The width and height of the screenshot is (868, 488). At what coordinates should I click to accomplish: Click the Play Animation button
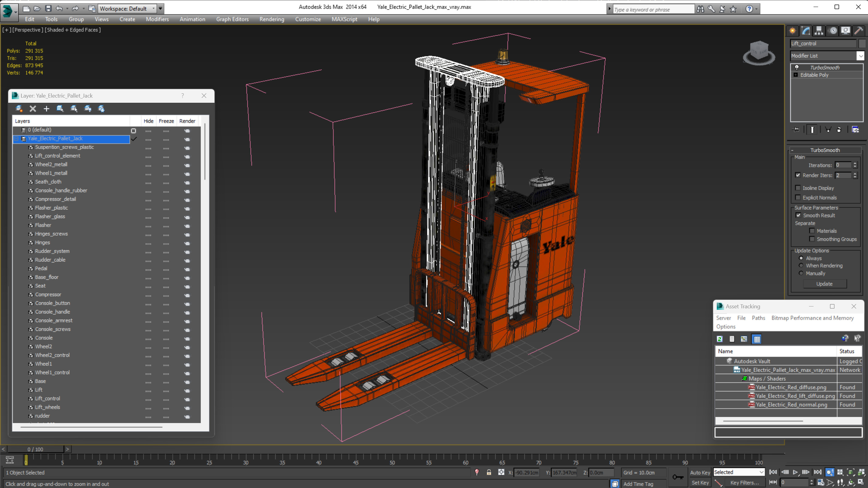pos(795,472)
